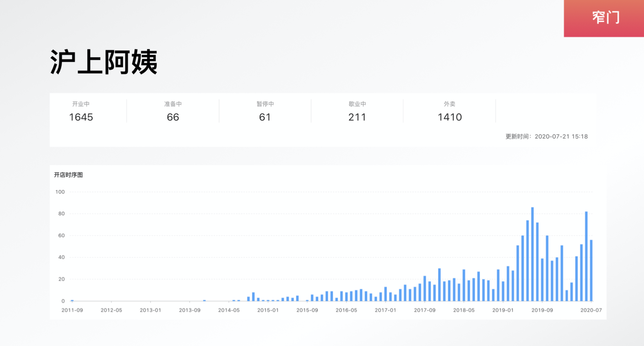This screenshot has height=346, width=644.
Task: Click the 2014-05 x-axis label
Action: (x=229, y=310)
